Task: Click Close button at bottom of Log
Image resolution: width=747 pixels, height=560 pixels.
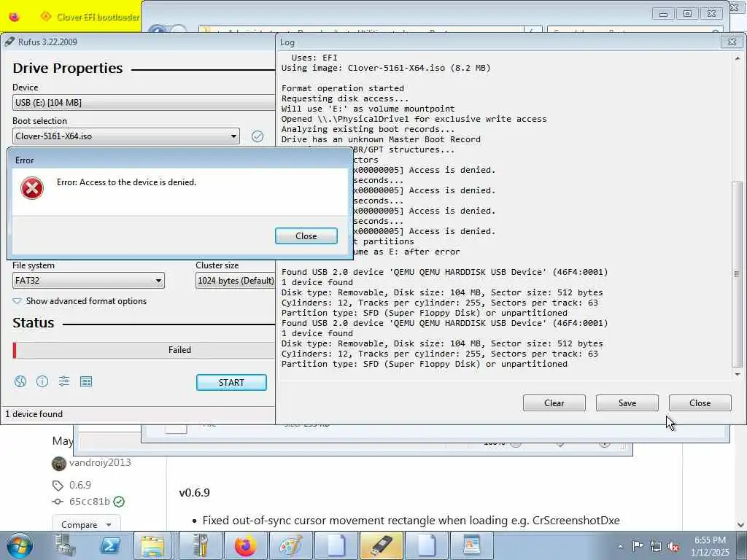Action: (x=700, y=402)
